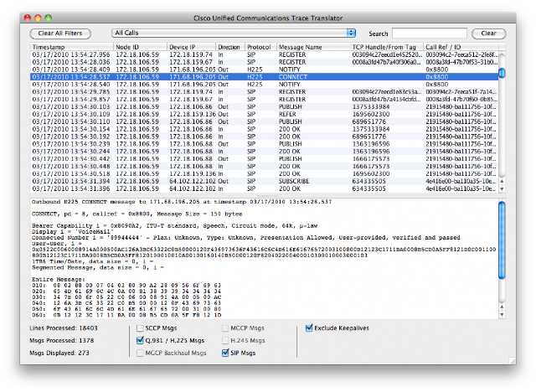Select the 200 OK row at 13:54:30.448
Screen dimensions: 536x392
(x=265, y=167)
